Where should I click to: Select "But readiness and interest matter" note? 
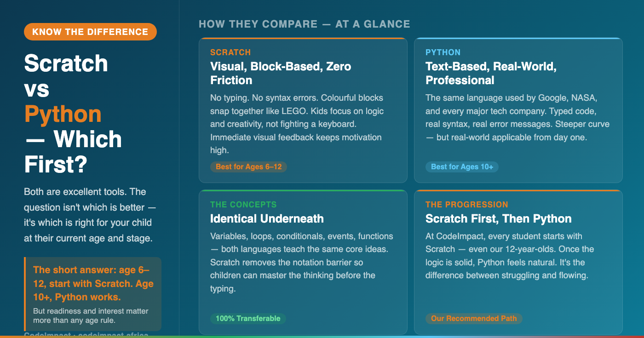click(91, 315)
